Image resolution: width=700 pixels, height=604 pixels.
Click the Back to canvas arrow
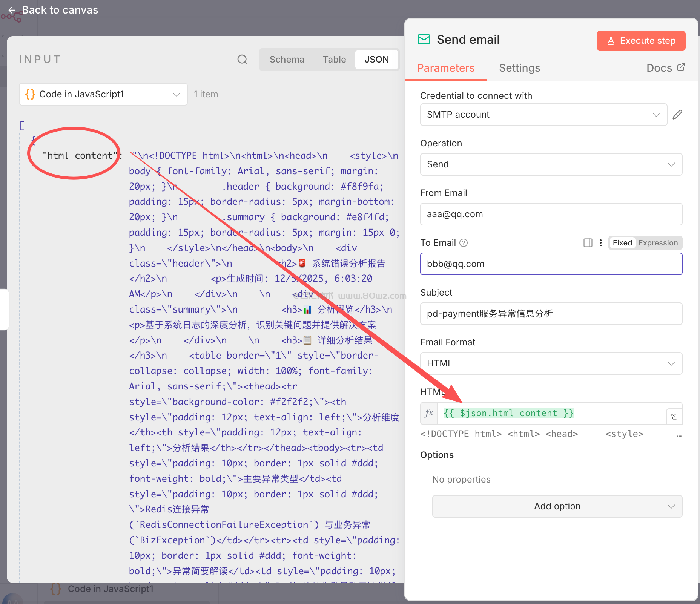click(12, 10)
